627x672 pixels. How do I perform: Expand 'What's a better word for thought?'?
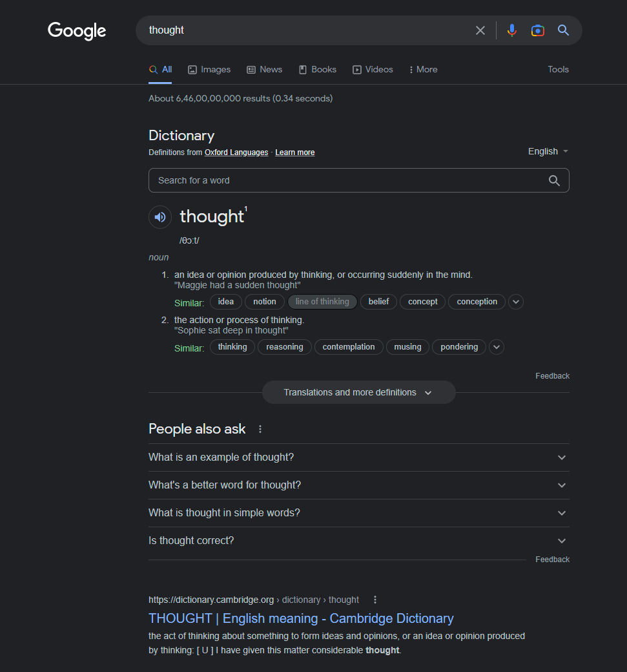[359, 485]
